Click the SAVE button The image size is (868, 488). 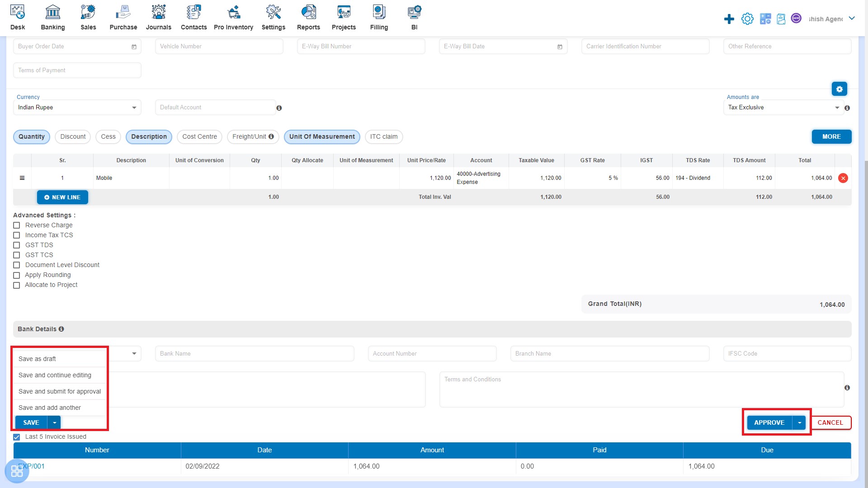pyautogui.click(x=31, y=422)
